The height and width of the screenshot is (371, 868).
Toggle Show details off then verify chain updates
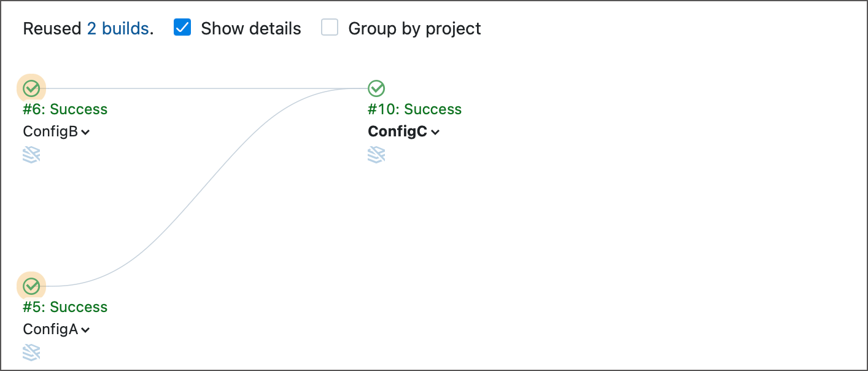pyautogui.click(x=182, y=27)
